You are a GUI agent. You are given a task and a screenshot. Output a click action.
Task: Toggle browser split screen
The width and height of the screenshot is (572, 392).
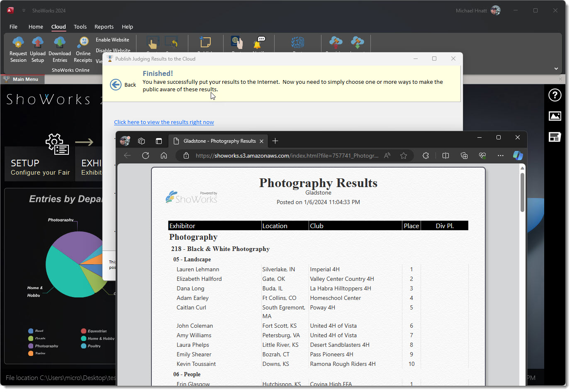click(x=446, y=156)
